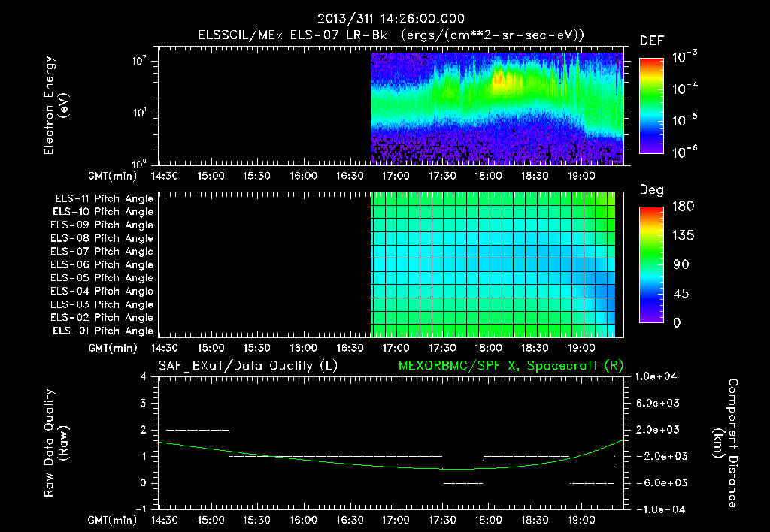Click the 2.0e+03 distance tick label
This screenshot has height=532, width=770.
coord(658,430)
